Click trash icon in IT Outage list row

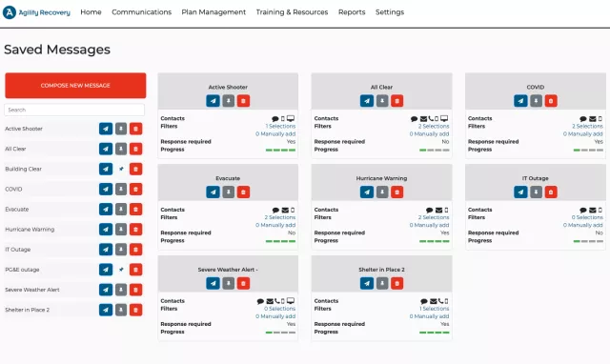tap(135, 250)
